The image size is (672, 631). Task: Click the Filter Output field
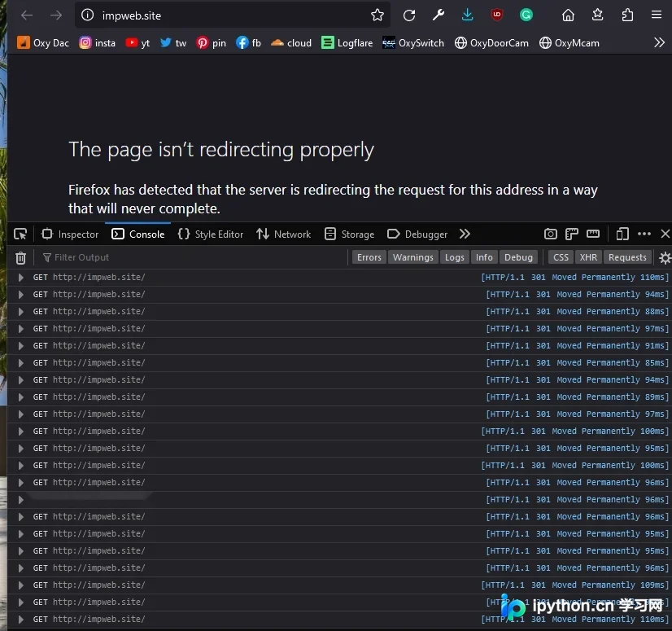coord(193,257)
